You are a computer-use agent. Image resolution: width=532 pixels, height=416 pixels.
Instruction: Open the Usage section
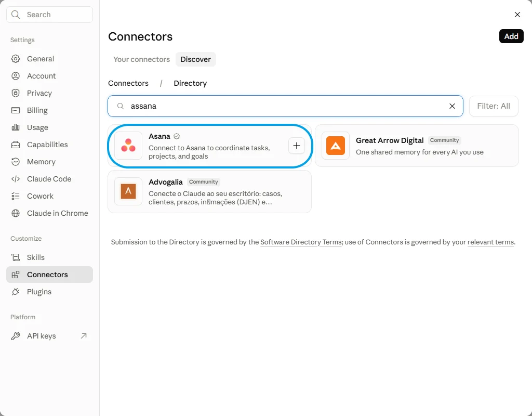49,127
